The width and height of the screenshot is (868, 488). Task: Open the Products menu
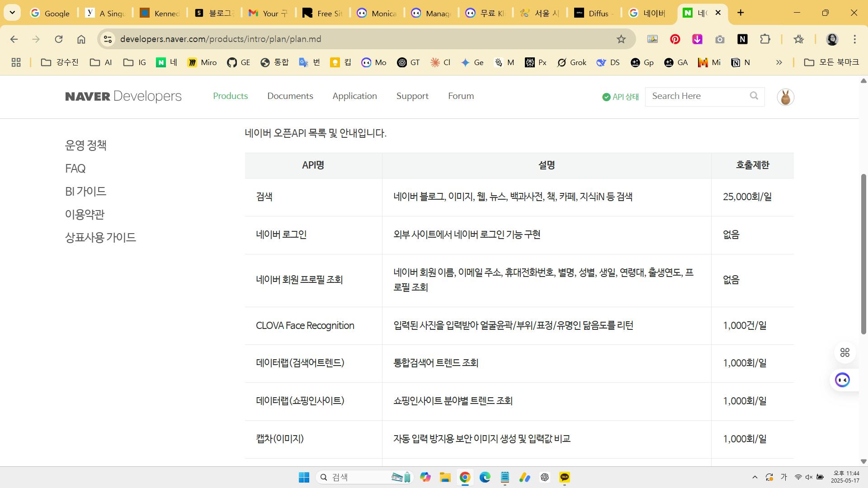tap(230, 96)
